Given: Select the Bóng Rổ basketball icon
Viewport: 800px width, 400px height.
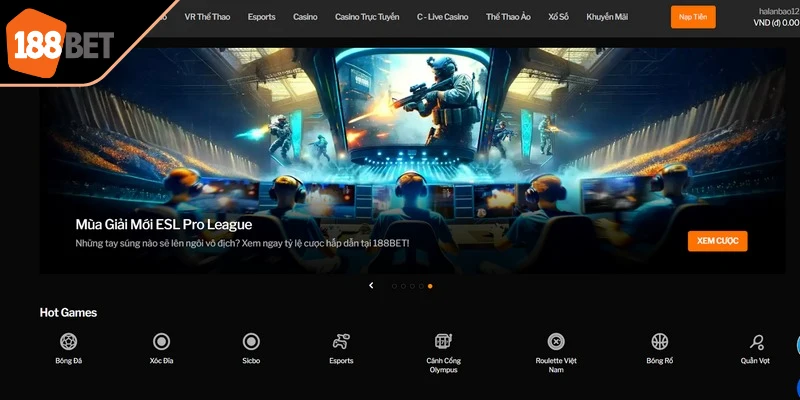Looking at the screenshot, I should tap(659, 342).
